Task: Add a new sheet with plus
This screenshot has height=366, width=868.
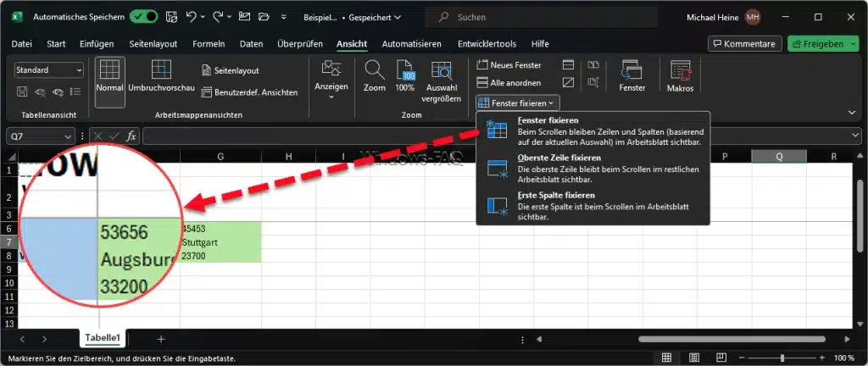Action: click(161, 338)
